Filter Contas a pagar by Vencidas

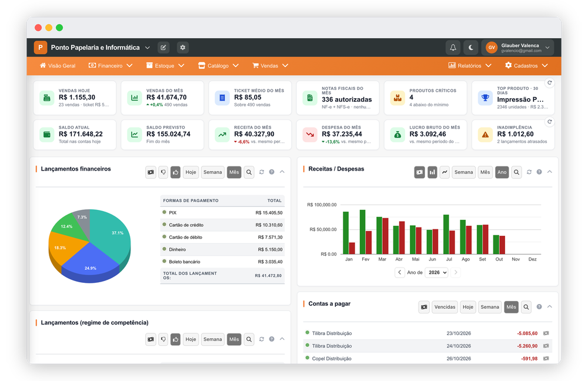[x=445, y=307]
